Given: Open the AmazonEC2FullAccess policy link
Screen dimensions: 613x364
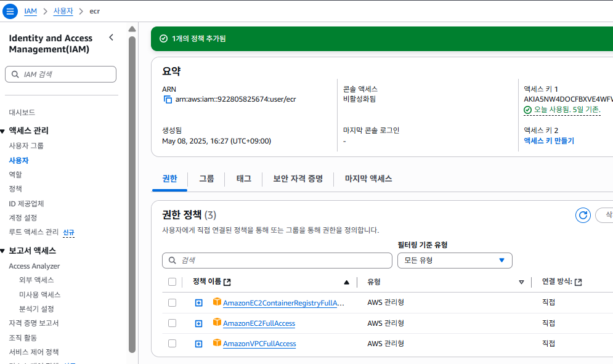Looking at the screenshot, I should pos(259,323).
